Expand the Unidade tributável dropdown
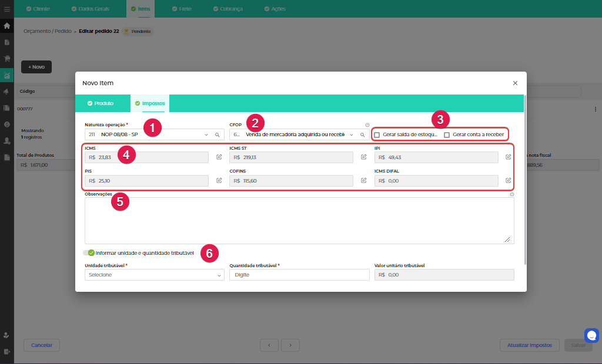 (x=155, y=275)
